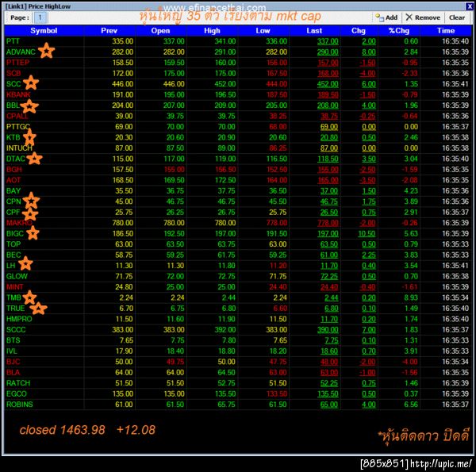Screen dimensions: 476x472
Task: Sort by the Symbol column header
Action: coord(44,31)
